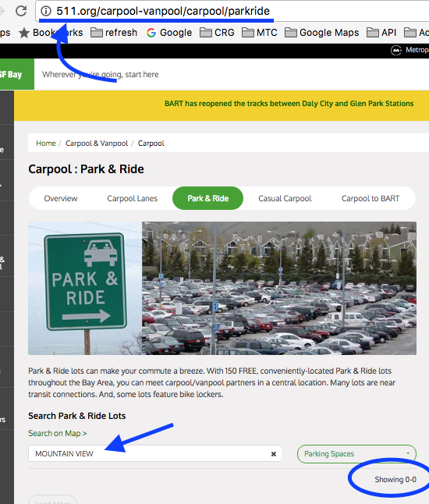Viewport: 429px width, 504px height.
Task: Switch to the Carpool to BART tab
Action: pyautogui.click(x=370, y=198)
